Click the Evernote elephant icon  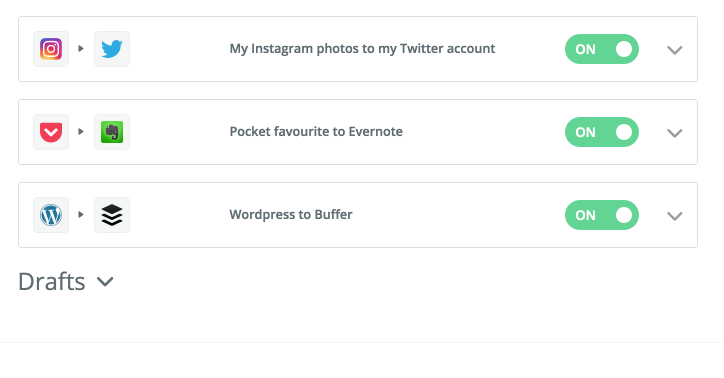[112, 132]
